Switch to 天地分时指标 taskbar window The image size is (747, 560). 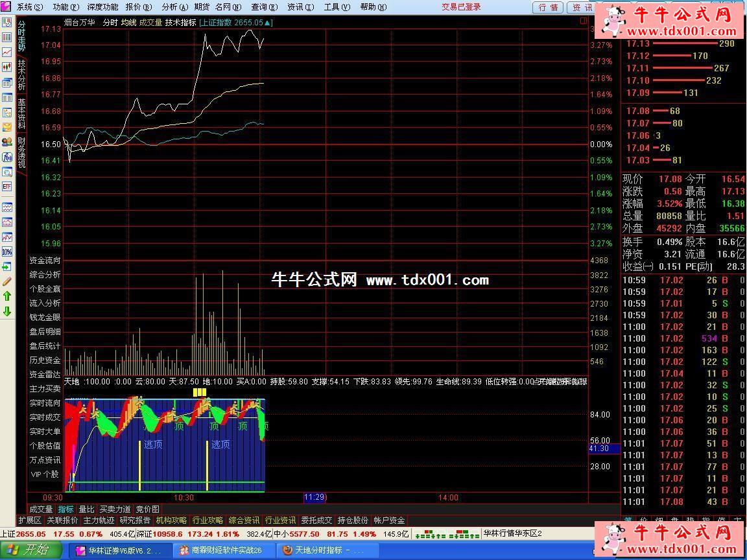(326, 550)
